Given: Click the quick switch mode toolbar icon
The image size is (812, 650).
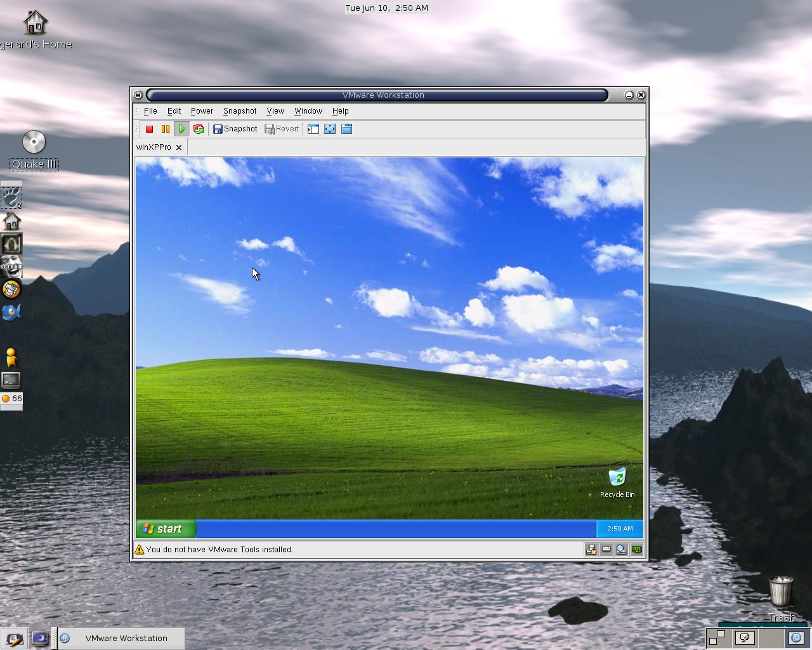Looking at the screenshot, I should (347, 129).
